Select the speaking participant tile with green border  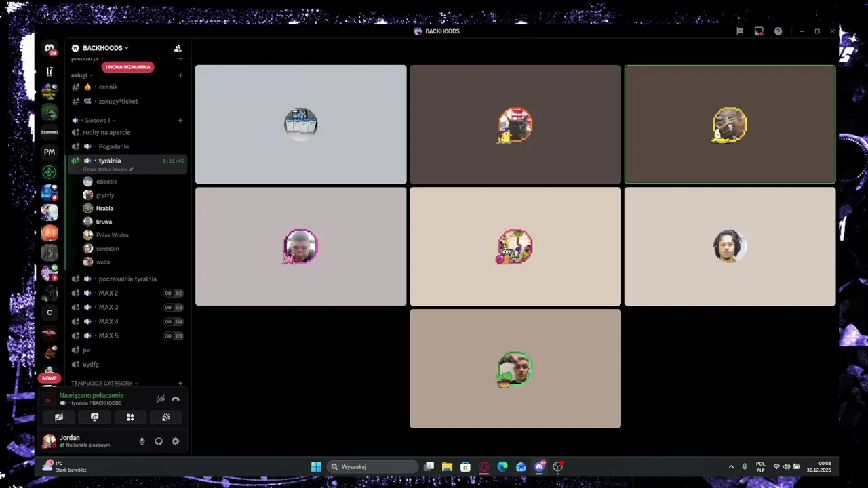pyautogui.click(x=730, y=125)
